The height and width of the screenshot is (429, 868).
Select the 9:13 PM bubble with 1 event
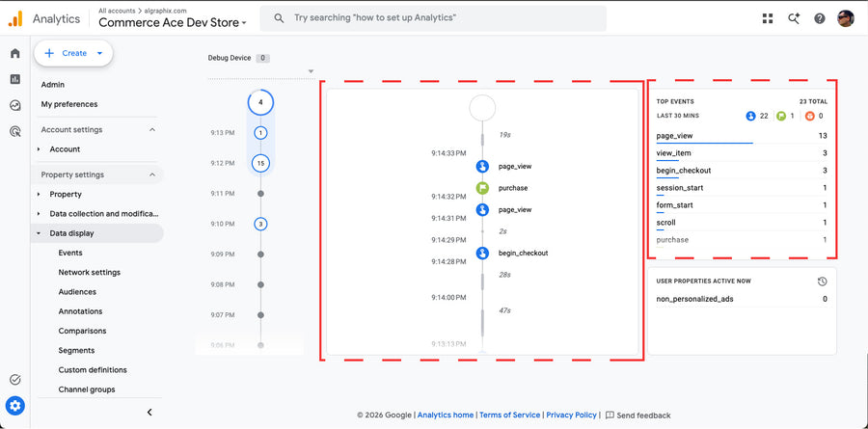coord(260,133)
